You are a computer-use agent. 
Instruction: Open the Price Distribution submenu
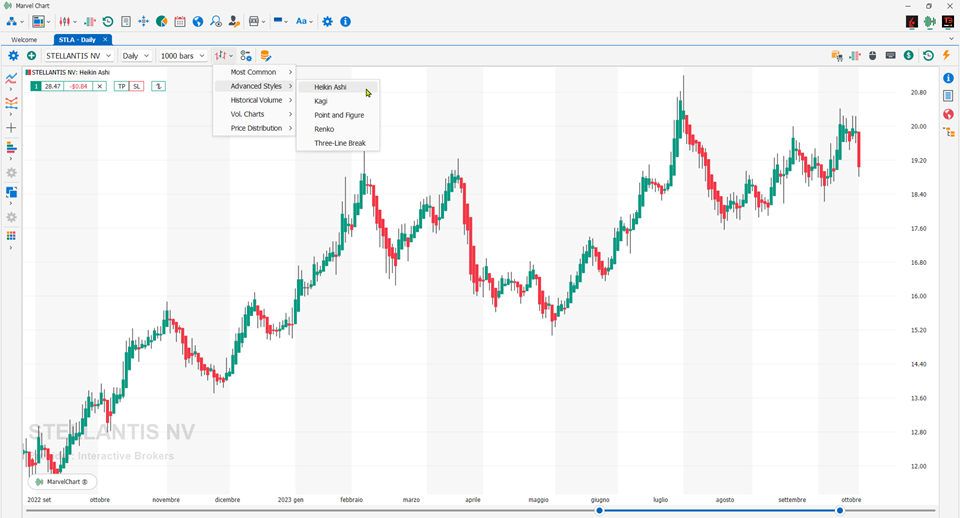tap(254, 129)
